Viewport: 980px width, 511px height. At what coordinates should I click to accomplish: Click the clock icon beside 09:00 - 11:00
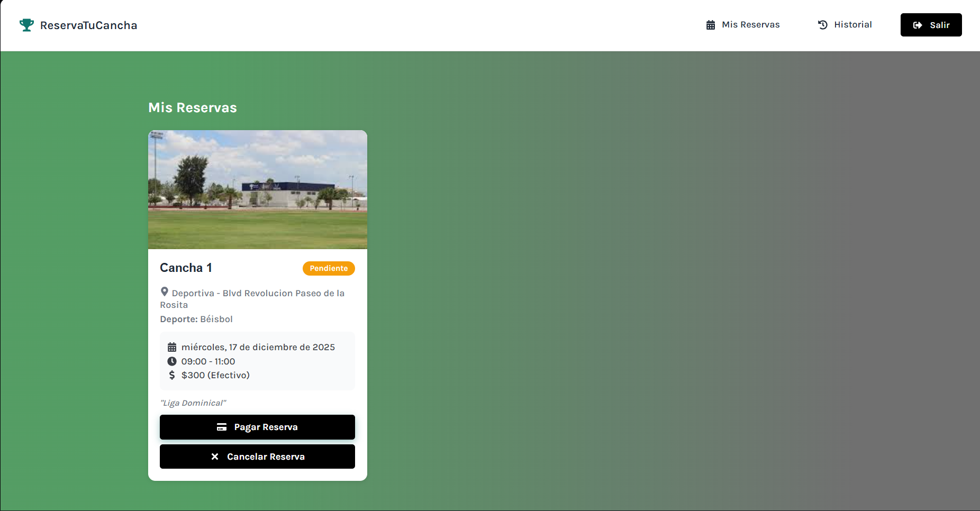coord(172,361)
